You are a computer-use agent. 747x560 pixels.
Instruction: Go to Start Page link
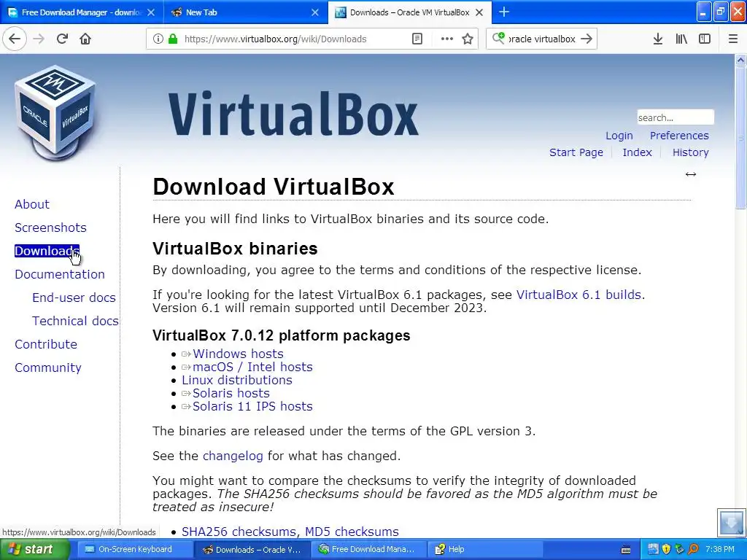576,152
